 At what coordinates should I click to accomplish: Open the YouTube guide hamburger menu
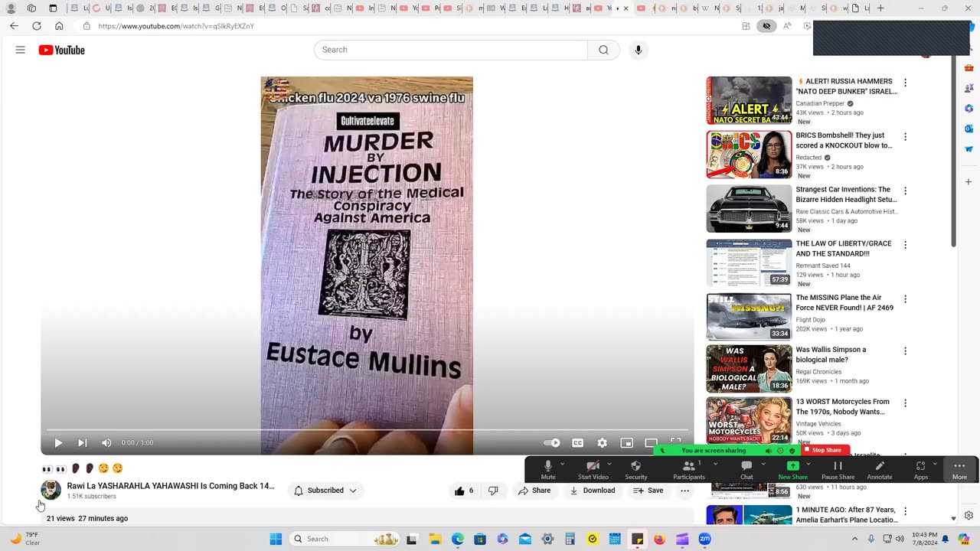pos(21,50)
